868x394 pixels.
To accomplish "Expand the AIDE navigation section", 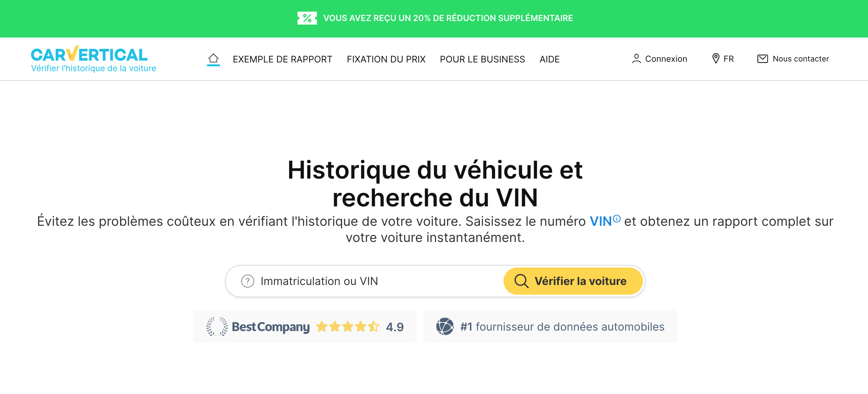I will pos(549,59).
